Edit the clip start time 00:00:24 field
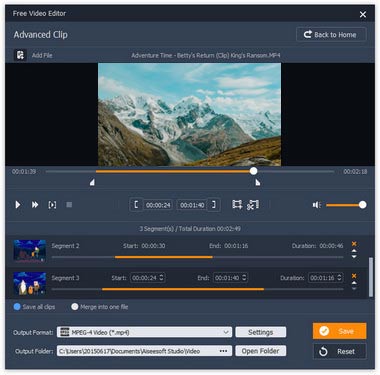 158,205
